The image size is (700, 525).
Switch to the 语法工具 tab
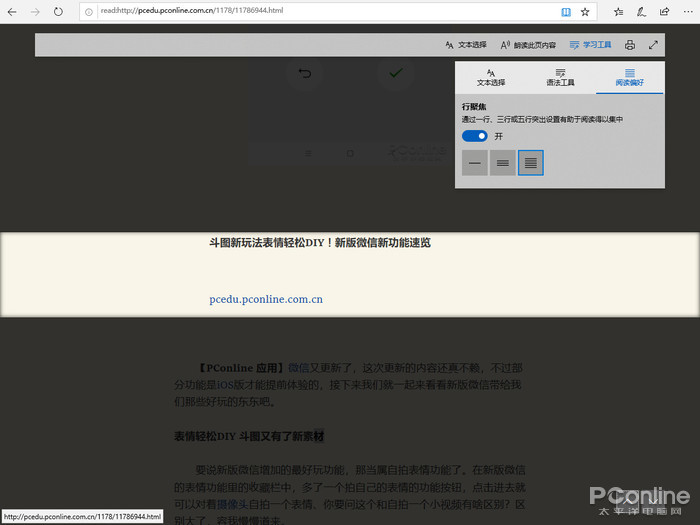click(x=560, y=78)
